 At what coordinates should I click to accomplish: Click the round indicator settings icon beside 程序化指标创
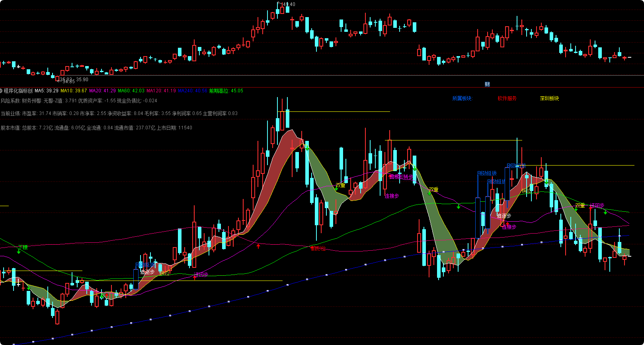(1, 91)
